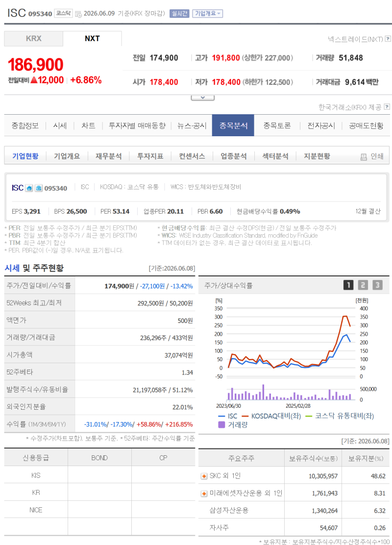Image resolution: width=392 pixels, height=545 pixels.
Task: Click the calendar icon beside the date
Action: tap(78, 14)
